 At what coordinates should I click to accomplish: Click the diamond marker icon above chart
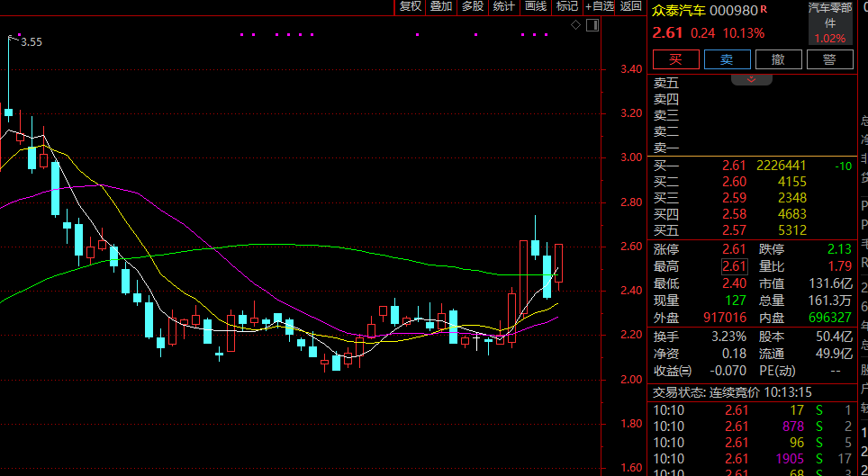(576, 25)
